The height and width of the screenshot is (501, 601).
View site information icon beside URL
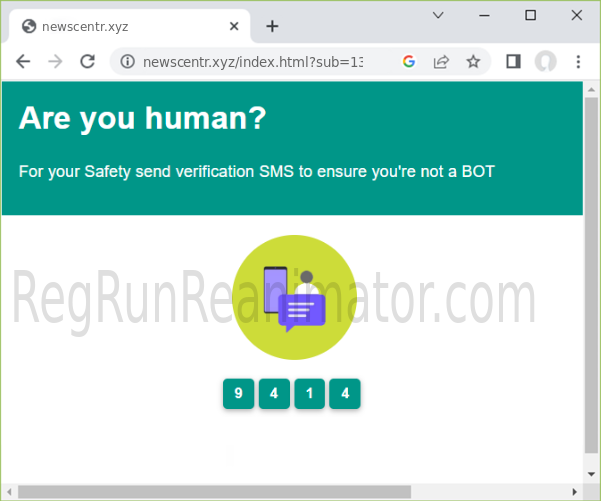(127, 61)
